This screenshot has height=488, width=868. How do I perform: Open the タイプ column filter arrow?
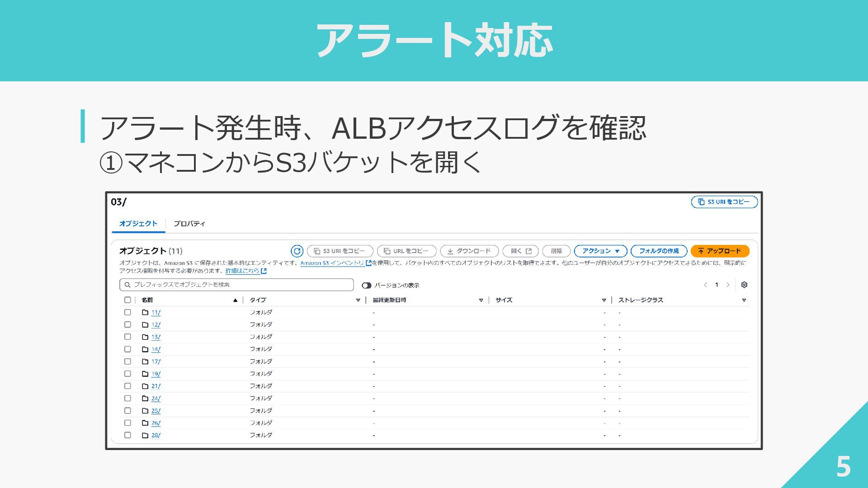pyautogui.click(x=358, y=300)
